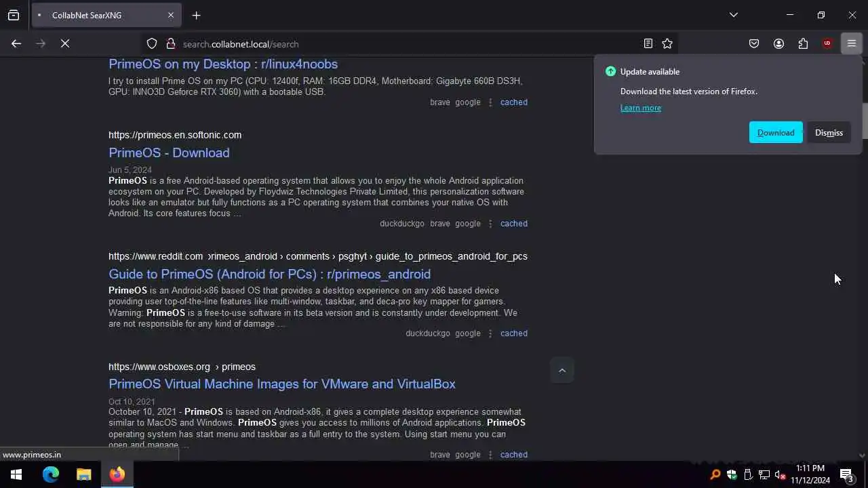Click the osboxes.org primeos URL

click(x=182, y=367)
